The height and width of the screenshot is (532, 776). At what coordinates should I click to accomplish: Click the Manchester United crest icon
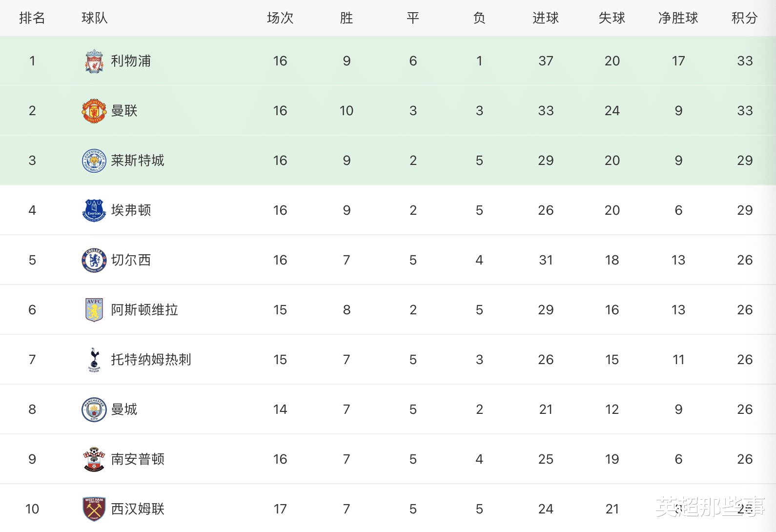tap(94, 111)
